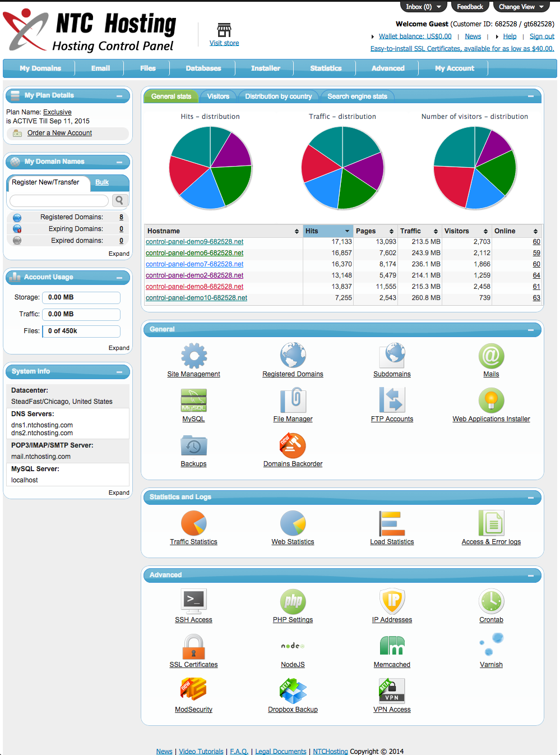Switch to the Visitors tab
Screen dimensions: 560x755
(218, 96)
